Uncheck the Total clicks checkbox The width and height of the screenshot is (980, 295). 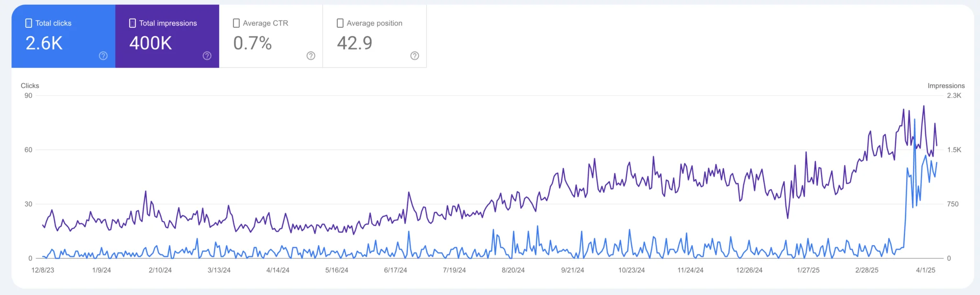[29, 23]
